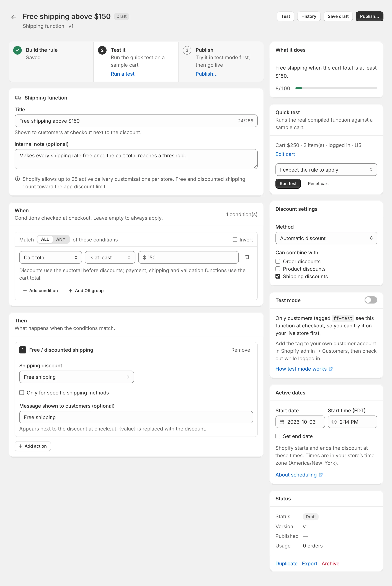Check the Product discounts checkbox

tap(278, 269)
